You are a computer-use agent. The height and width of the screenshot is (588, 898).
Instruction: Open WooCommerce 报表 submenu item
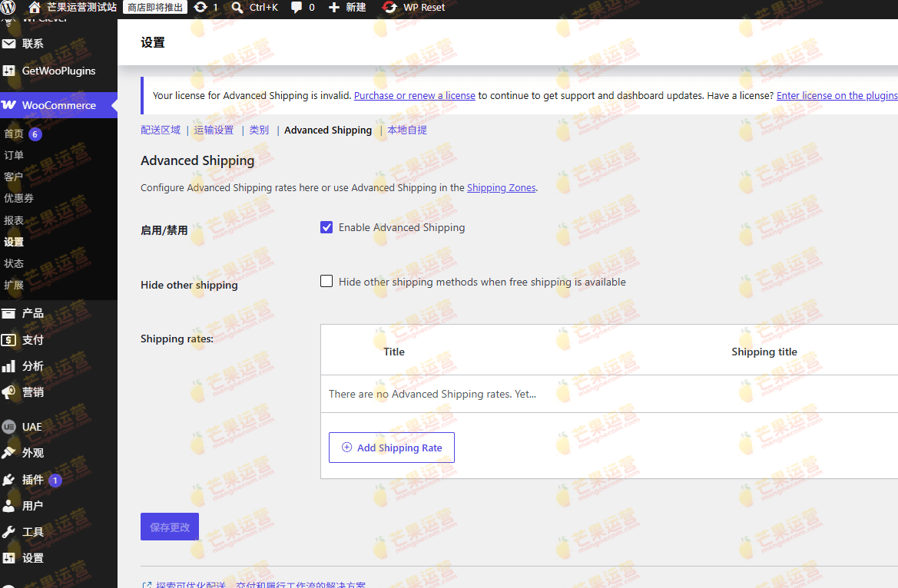[14, 220]
